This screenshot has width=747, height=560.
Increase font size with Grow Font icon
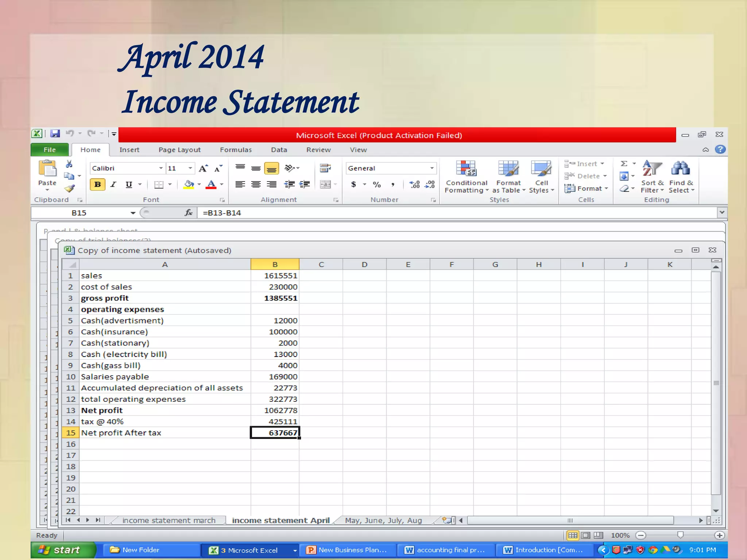point(203,168)
